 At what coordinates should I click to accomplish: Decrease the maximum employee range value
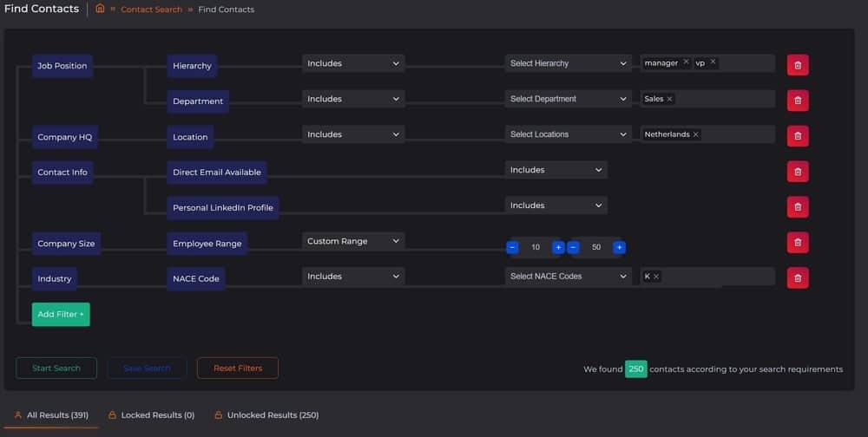click(573, 247)
